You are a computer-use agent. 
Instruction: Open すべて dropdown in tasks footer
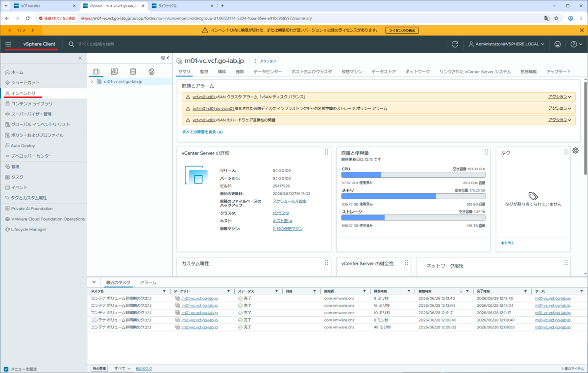click(122, 369)
